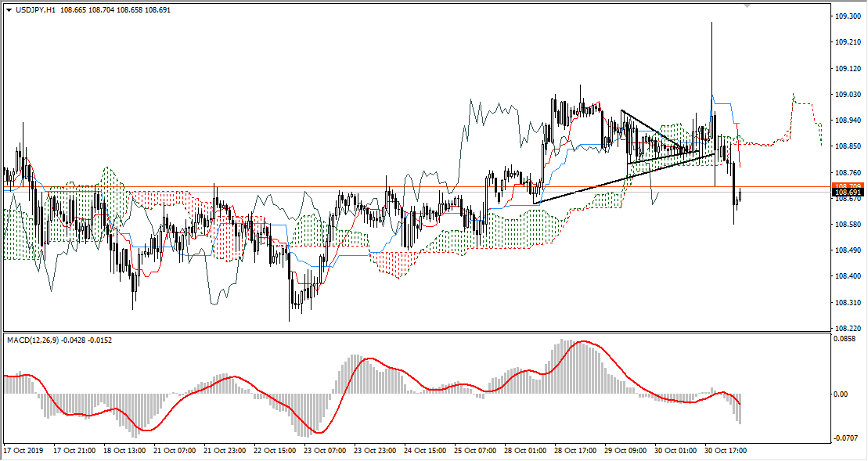Viewport: 868px width, 461px height.
Task: Click the orange 108.709 price level tag
Action: (x=848, y=186)
